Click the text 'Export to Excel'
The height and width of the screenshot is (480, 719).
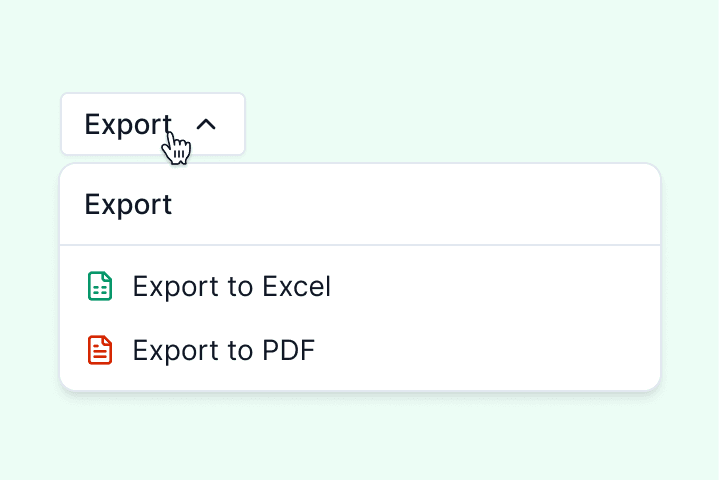tap(231, 287)
